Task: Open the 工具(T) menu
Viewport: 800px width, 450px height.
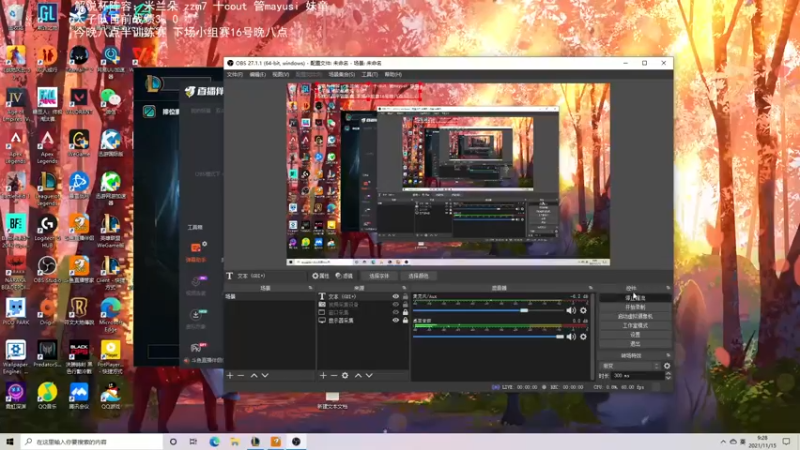Action: pyautogui.click(x=369, y=74)
